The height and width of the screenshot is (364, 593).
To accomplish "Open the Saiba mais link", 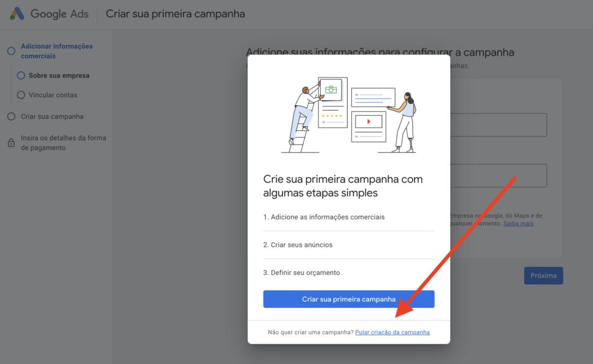I will click(518, 223).
